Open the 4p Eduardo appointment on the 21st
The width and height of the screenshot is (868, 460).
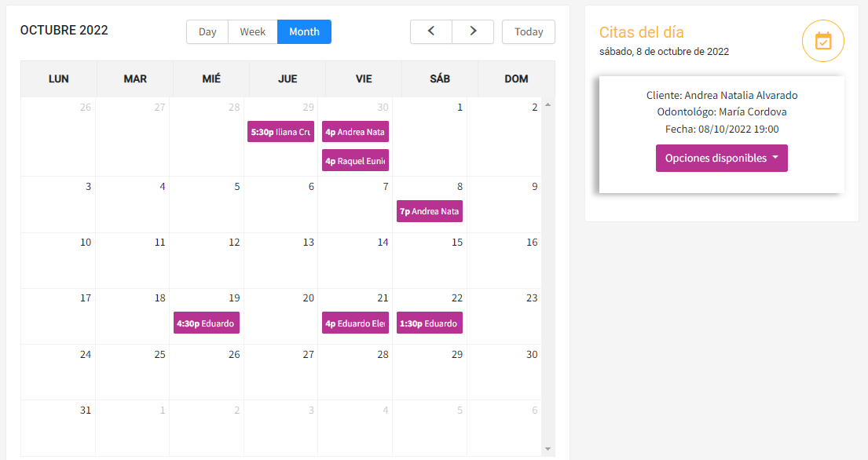click(355, 323)
